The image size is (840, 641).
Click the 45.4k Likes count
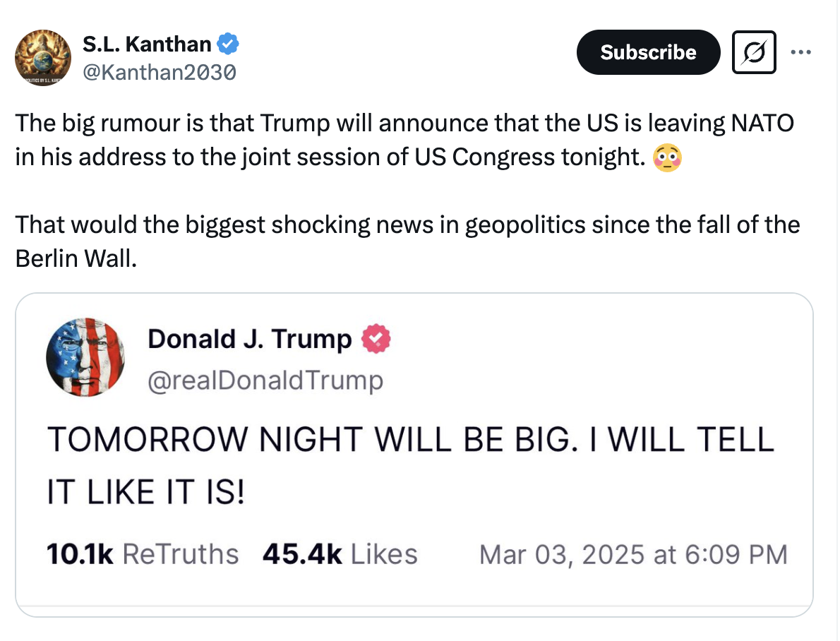tap(340, 554)
